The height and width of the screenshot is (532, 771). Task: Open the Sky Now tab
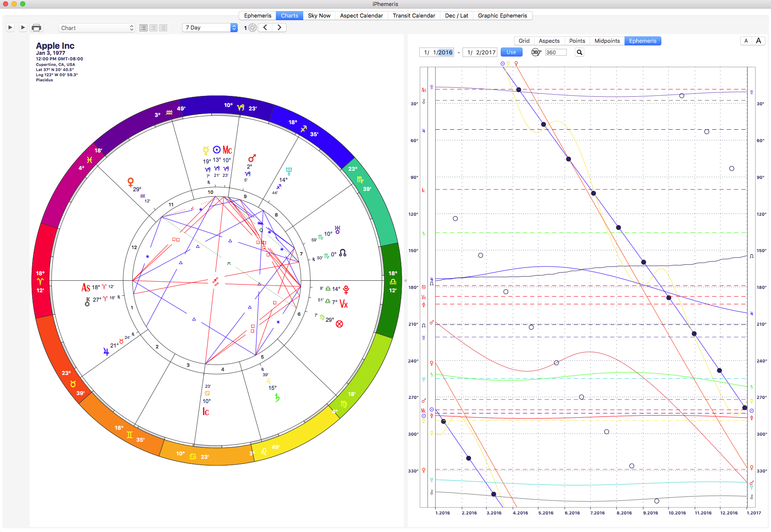click(x=319, y=15)
